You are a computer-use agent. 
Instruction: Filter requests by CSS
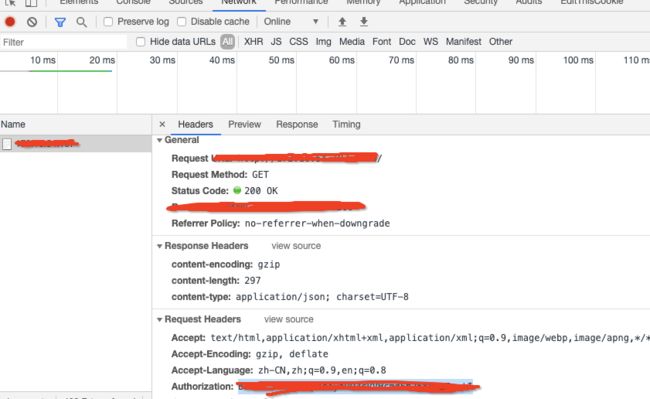pyautogui.click(x=298, y=42)
